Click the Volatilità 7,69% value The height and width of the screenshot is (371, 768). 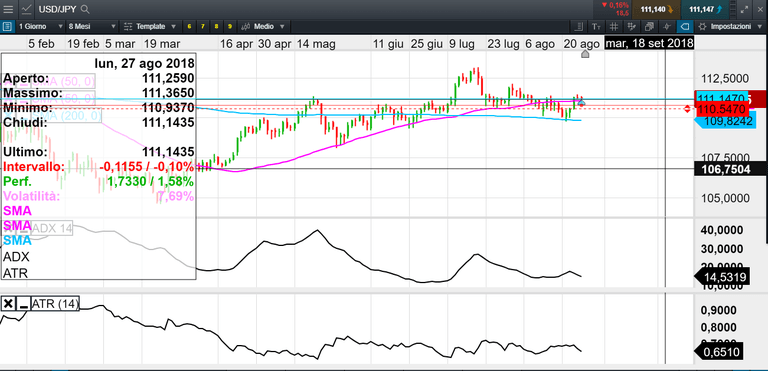(x=175, y=197)
